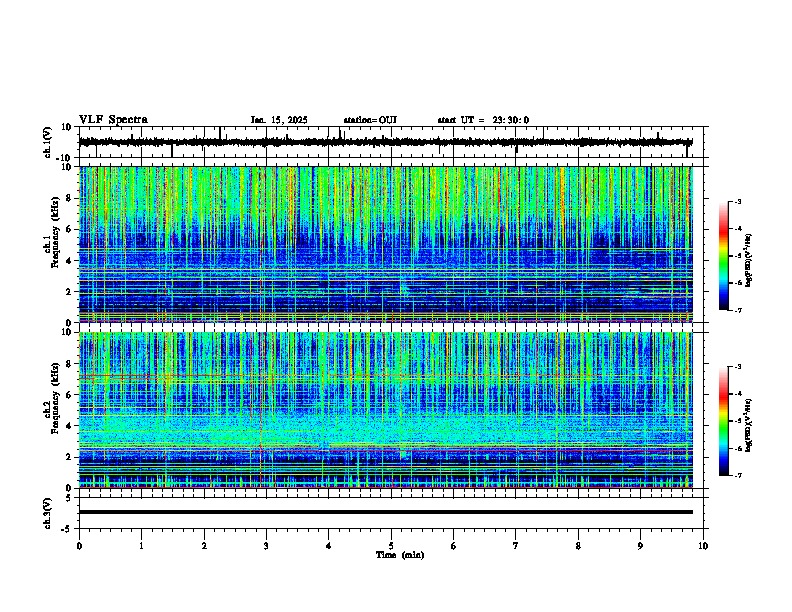Screen dimensions: 792x612
Task: Click the "7" tick on the Time axis
Action: point(516,546)
